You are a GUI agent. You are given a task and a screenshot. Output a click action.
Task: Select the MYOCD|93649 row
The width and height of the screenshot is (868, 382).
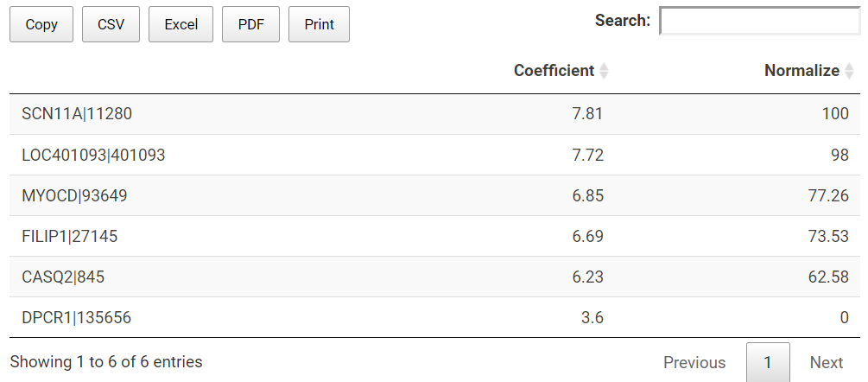pos(434,195)
